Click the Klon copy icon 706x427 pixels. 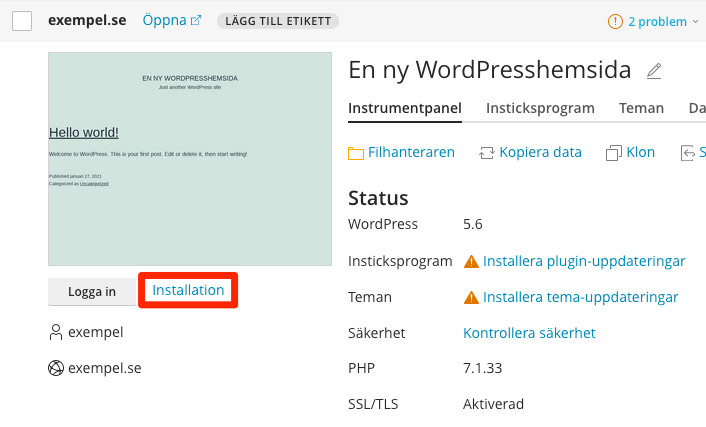tap(614, 153)
